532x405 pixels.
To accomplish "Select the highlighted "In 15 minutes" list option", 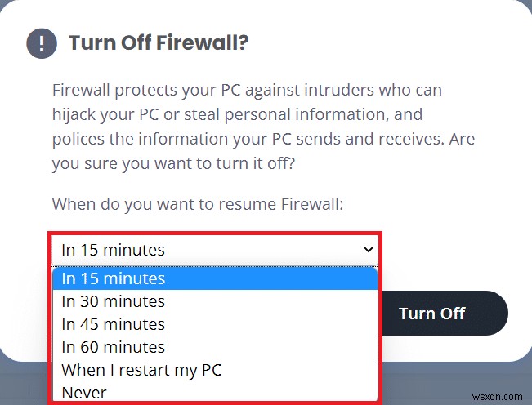I will click(x=114, y=278).
